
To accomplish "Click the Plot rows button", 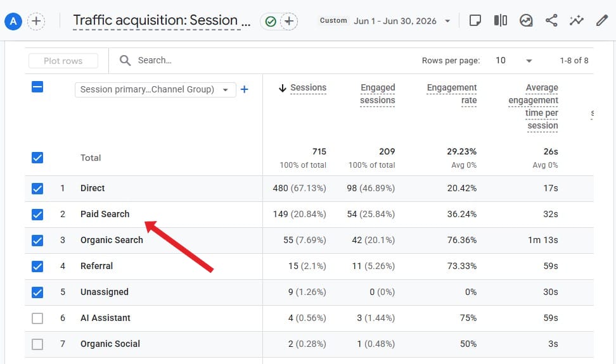I will (63, 61).
